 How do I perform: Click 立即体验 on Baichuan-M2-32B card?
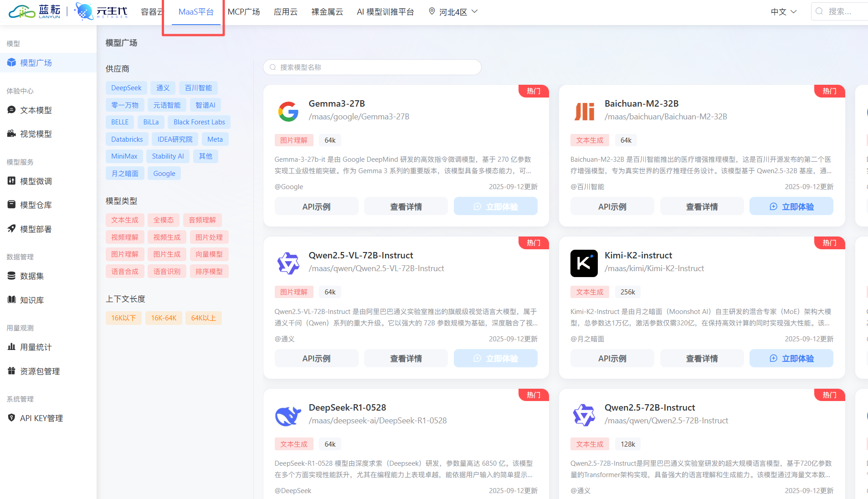pos(791,206)
